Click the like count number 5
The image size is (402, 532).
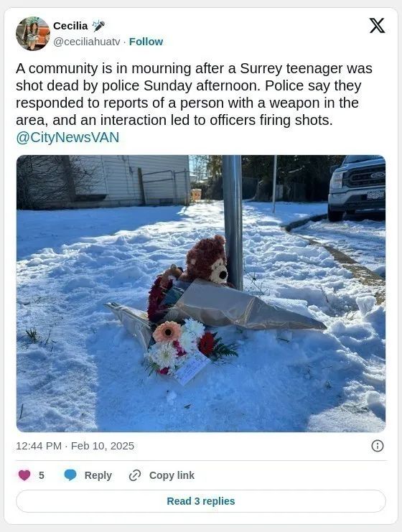[42, 475]
